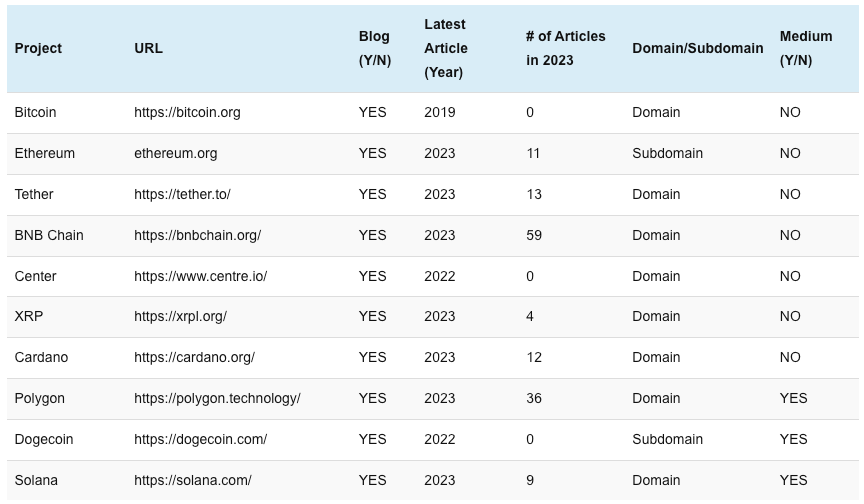Click the Domain/Subdomain column header
This screenshot has height=504, width=864.
pos(697,48)
